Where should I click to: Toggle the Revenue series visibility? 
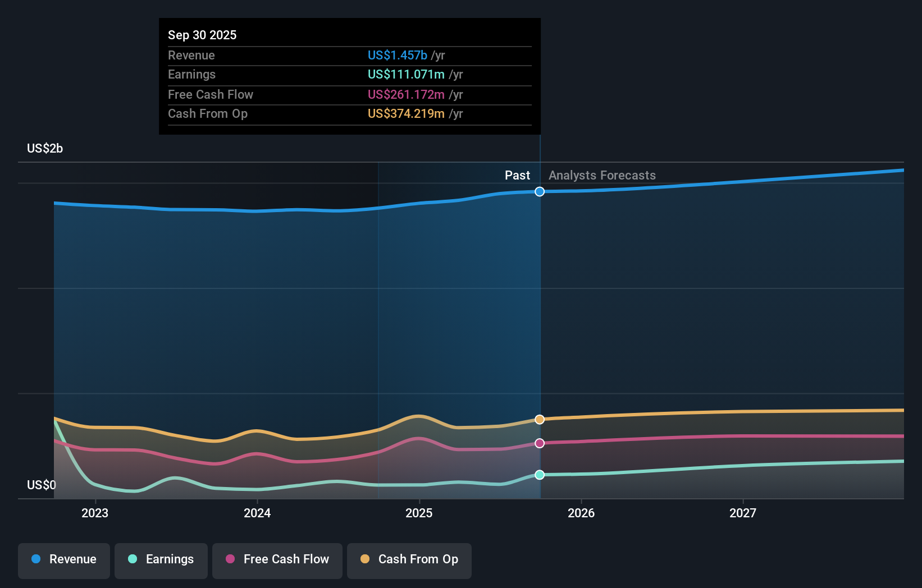63,559
